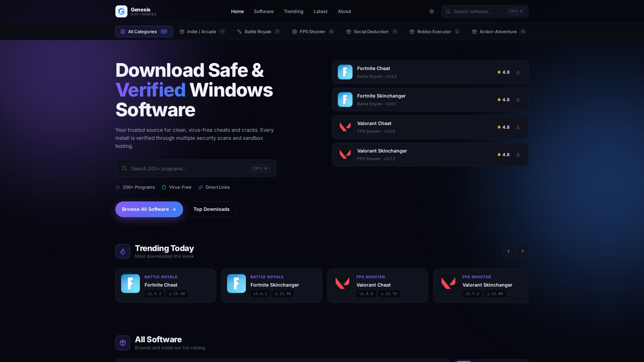Click the Virus-Free label
644x362 pixels.
click(180, 187)
